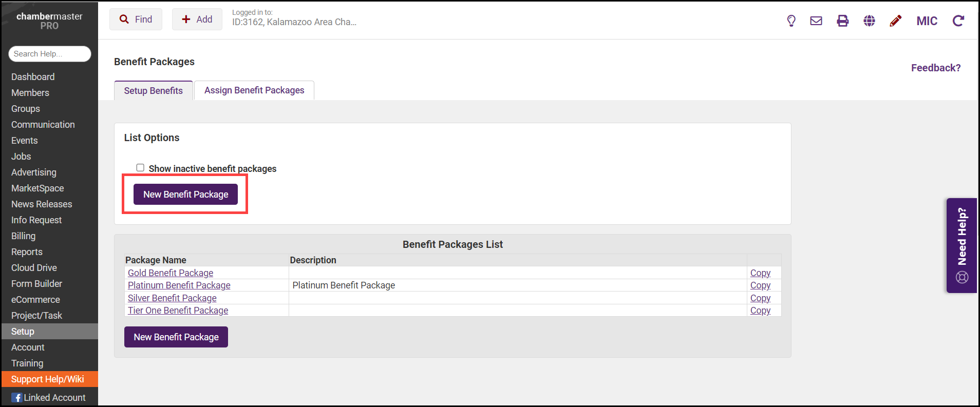The height and width of the screenshot is (407, 980).
Task: Enable Show inactive benefit packages checkbox
Action: click(x=140, y=168)
